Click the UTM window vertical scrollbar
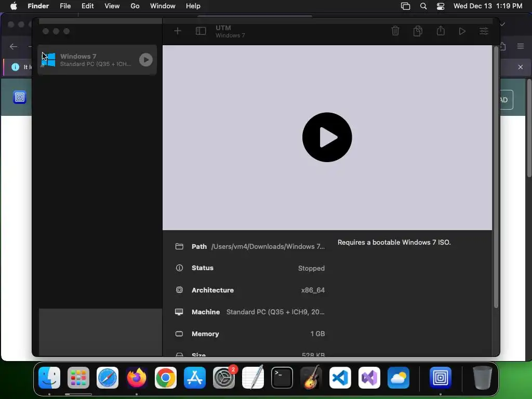Screen dimensions: 532x399 [x=496, y=177]
